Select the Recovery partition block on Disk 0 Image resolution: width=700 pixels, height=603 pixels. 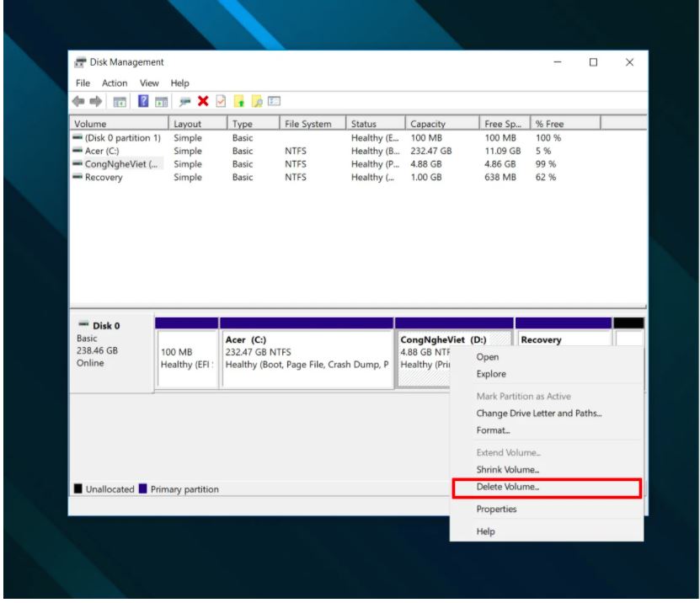coord(562,339)
